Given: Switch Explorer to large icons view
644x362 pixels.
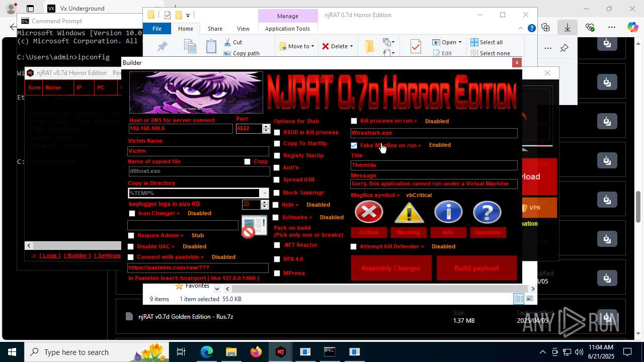Looking at the screenshot, I should click(x=529, y=299).
